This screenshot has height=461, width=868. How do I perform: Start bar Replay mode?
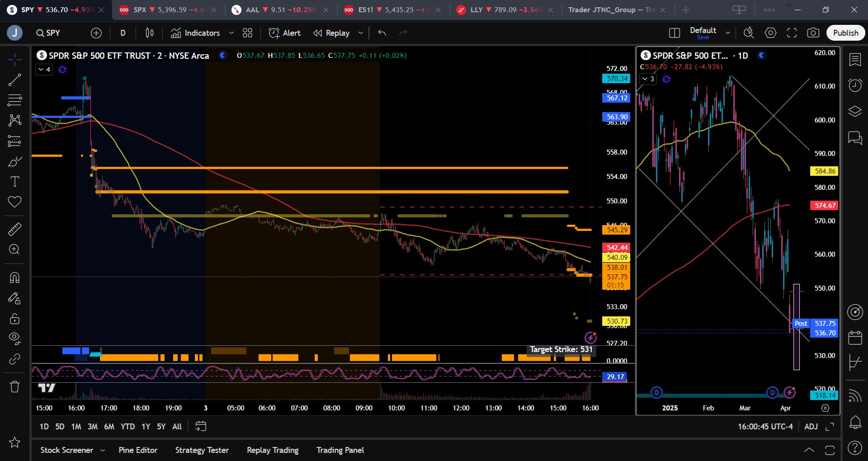pyautogui.click(x=332, y=33)
